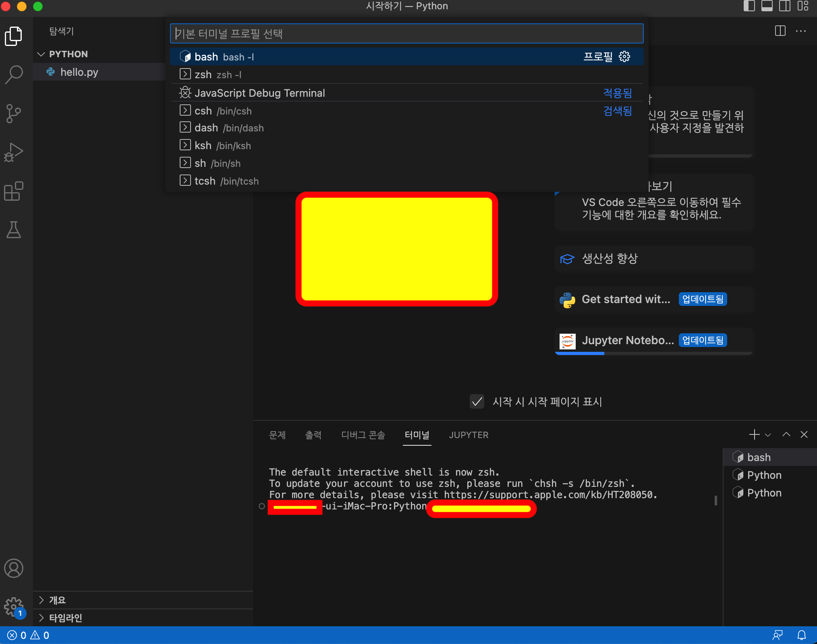The height and width of the screenshot is (644, 817).
Task: Switch to the 출력 output tab
Action: 313,435
